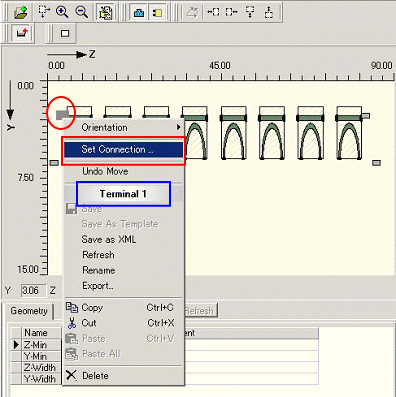The height and width of the screenshot is (397, 396).
Task: Click the zoom in magnifier
Action: click(x=62, y=12)
